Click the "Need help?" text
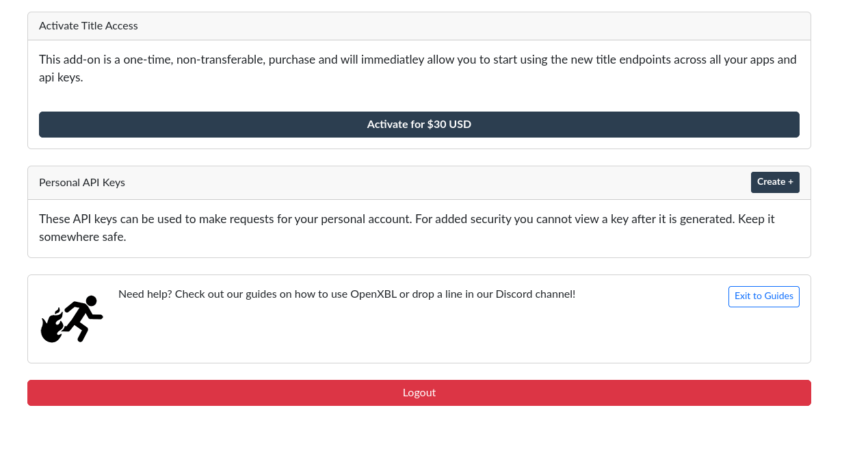This screenshot has height=449, width=868. (x=145, y=294)
